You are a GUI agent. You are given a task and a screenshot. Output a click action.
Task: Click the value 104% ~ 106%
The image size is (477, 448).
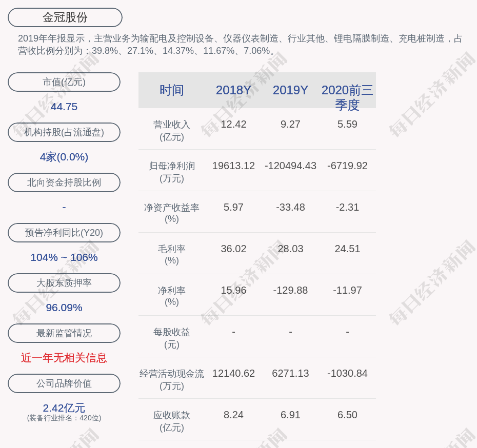pos(64,257)
